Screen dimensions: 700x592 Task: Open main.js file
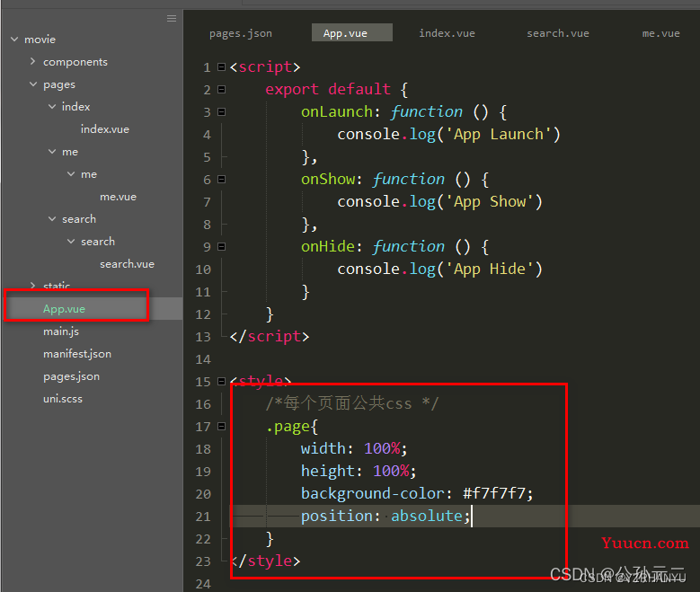[61, 331]
